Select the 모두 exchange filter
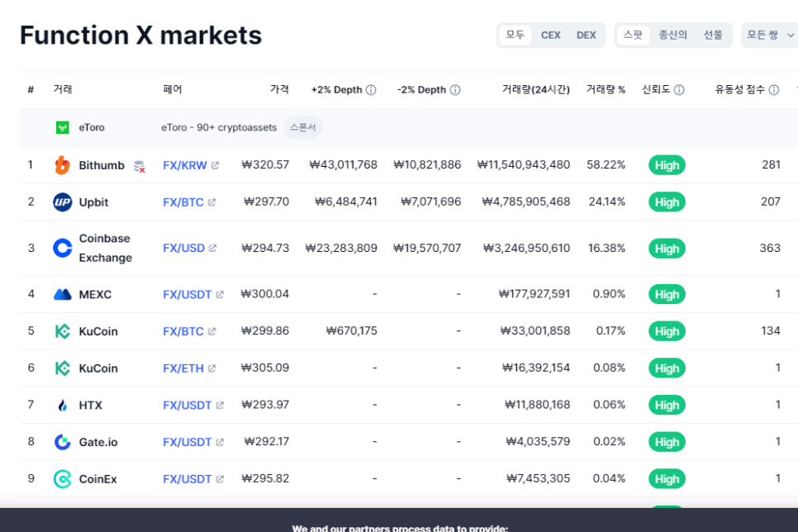 pyautogui.click(x=515, y=36)
